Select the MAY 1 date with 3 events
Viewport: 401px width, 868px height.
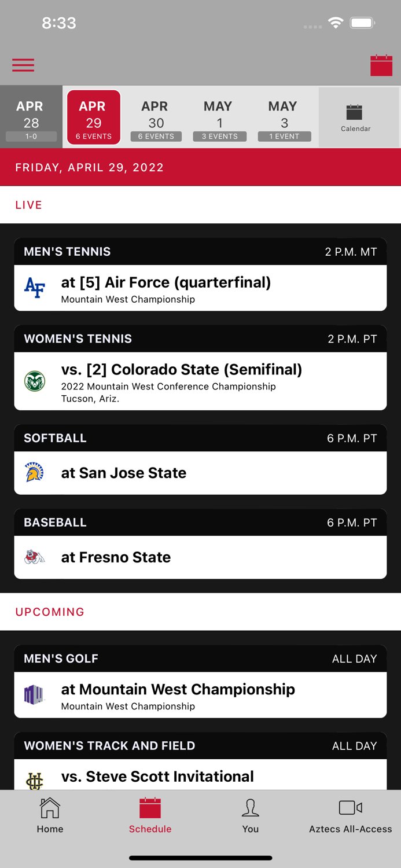pos(218,117)
